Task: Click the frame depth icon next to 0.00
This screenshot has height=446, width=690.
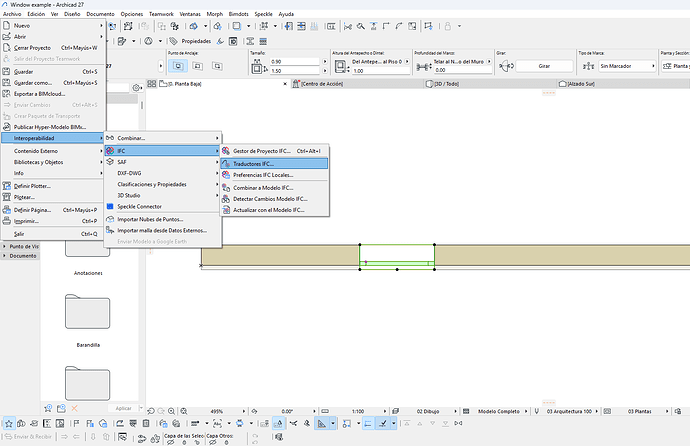Action: (x=423, y=66)
